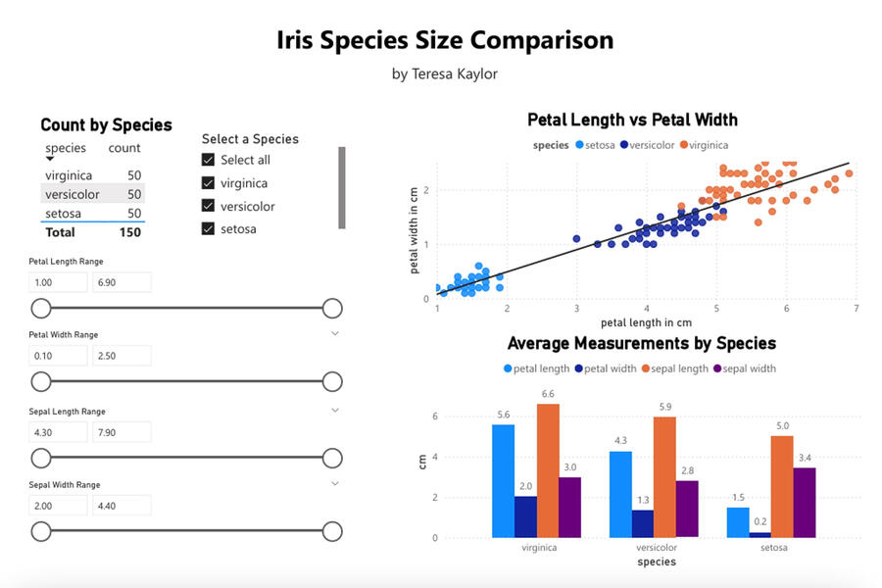Image resolution: width=882 pixels, height=588 pixels.
Task: Click the sepal length legend marker
Action: [648, 368]
